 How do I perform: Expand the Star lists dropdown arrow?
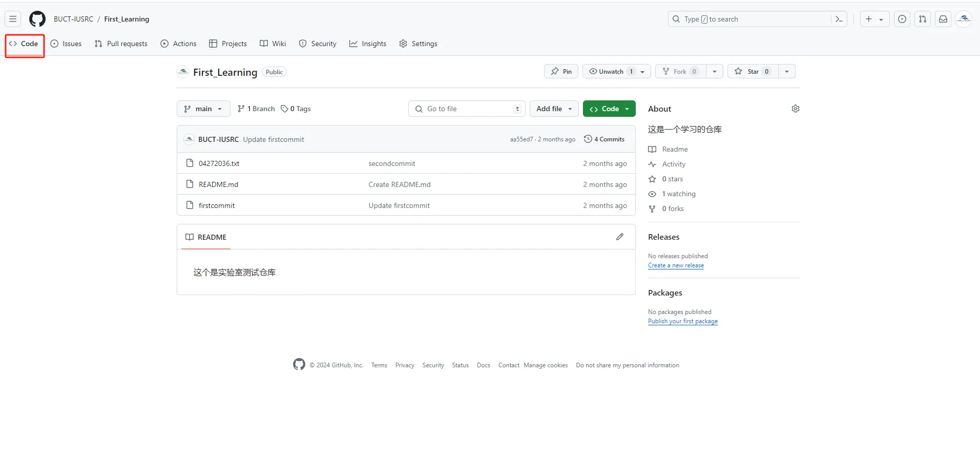[x=787, y=71]
